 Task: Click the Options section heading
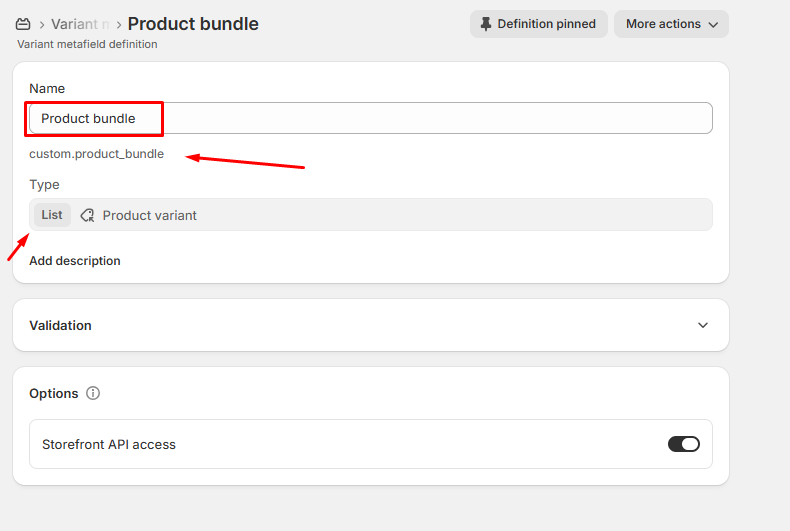tap(54, 393)
